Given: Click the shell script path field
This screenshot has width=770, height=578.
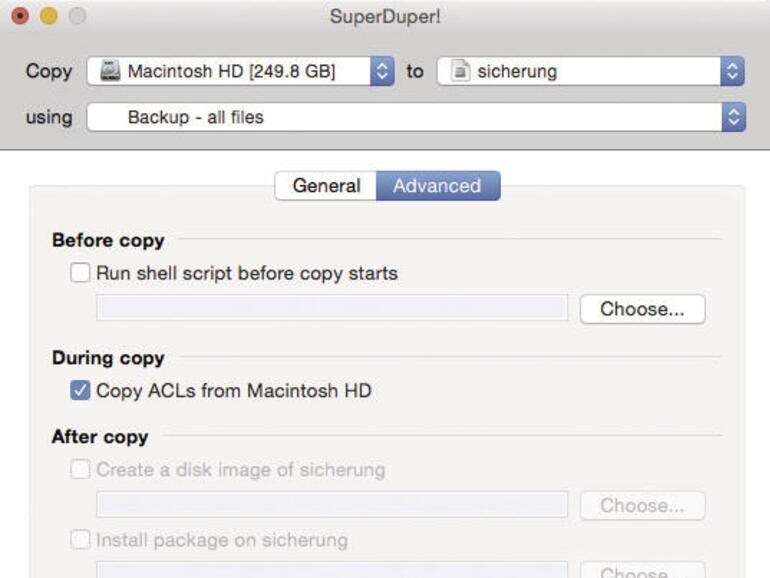Looking at the screenshot, I should point(332,309).
